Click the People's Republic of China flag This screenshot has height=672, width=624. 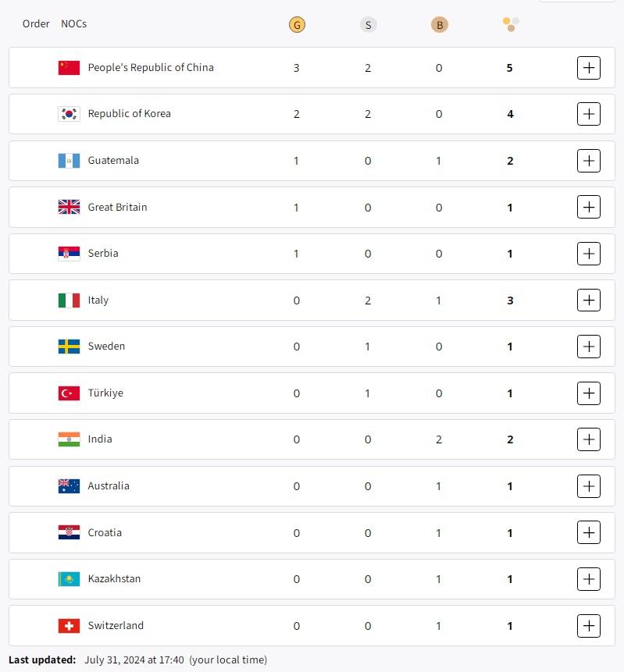(69, 68)
